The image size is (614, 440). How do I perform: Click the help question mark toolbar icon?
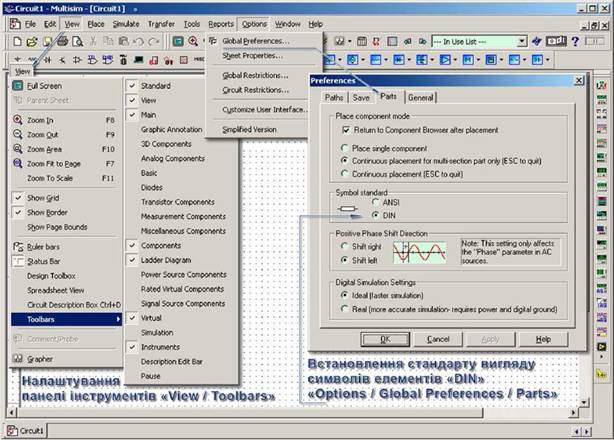575,41
